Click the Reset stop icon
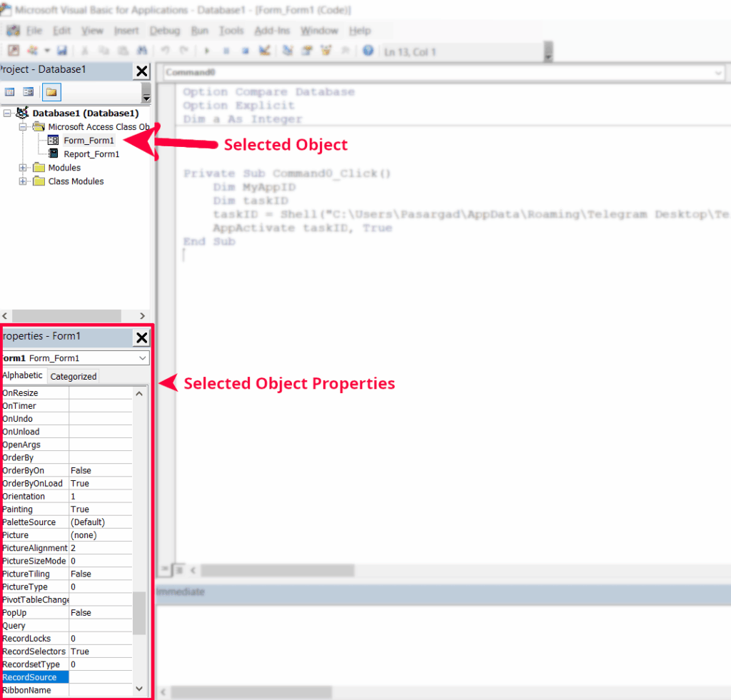 (x=246, y=51)
